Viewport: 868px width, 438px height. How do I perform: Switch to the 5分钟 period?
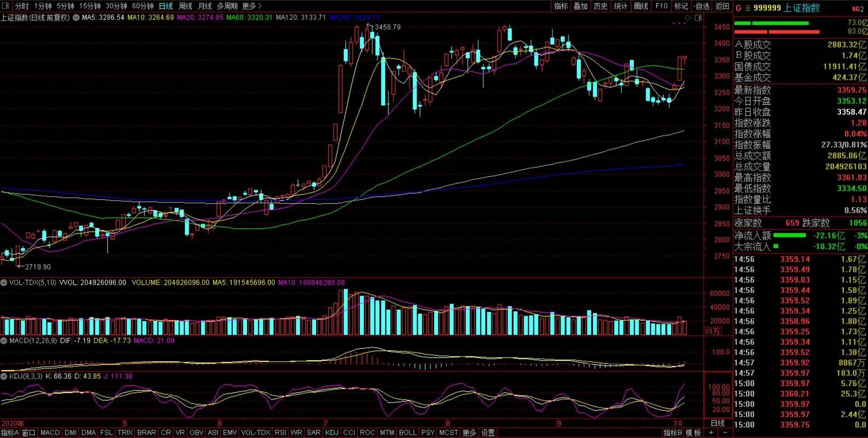coord(65,6)
